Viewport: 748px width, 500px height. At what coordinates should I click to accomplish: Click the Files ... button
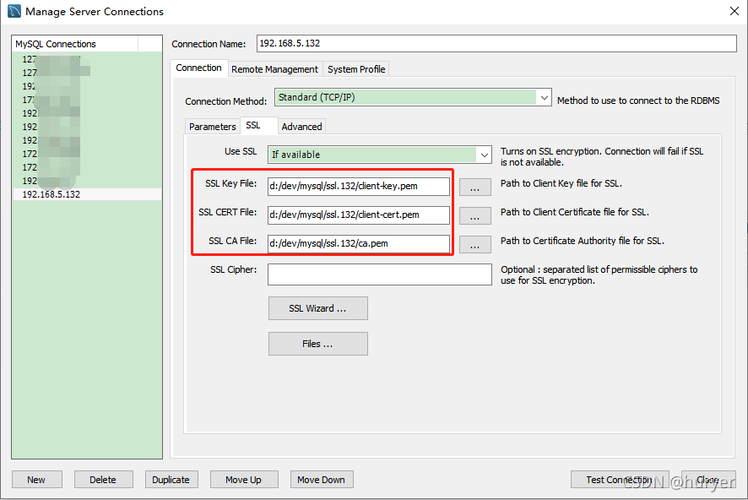318,344
